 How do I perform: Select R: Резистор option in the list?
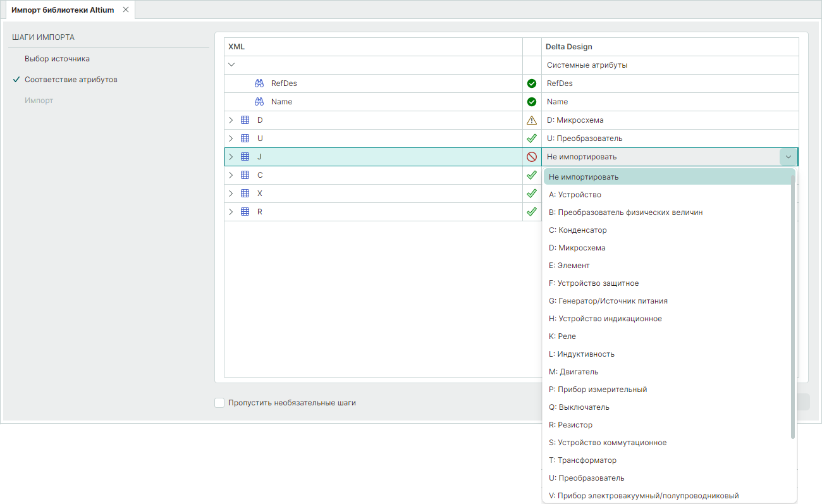[570, 425]
